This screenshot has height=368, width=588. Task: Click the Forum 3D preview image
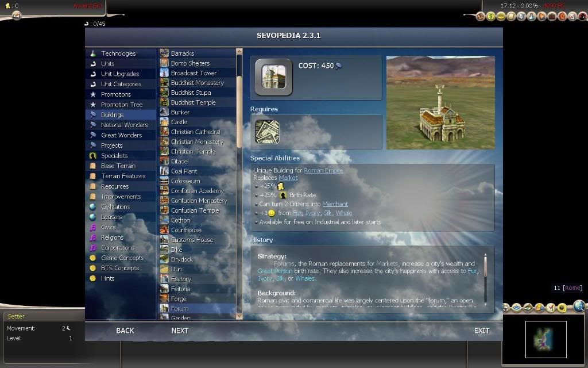pyautogui.click(x=440, y=102)
